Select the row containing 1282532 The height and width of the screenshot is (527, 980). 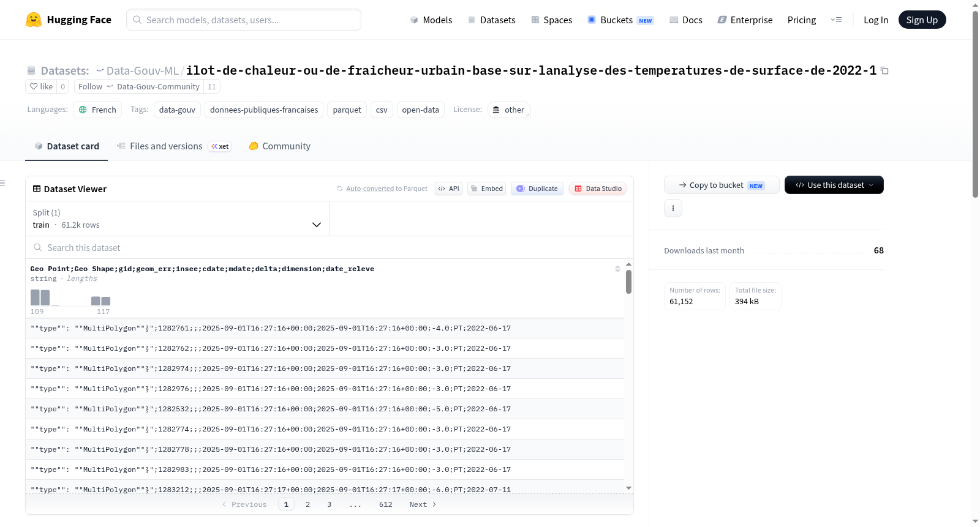tap(325, 409)
